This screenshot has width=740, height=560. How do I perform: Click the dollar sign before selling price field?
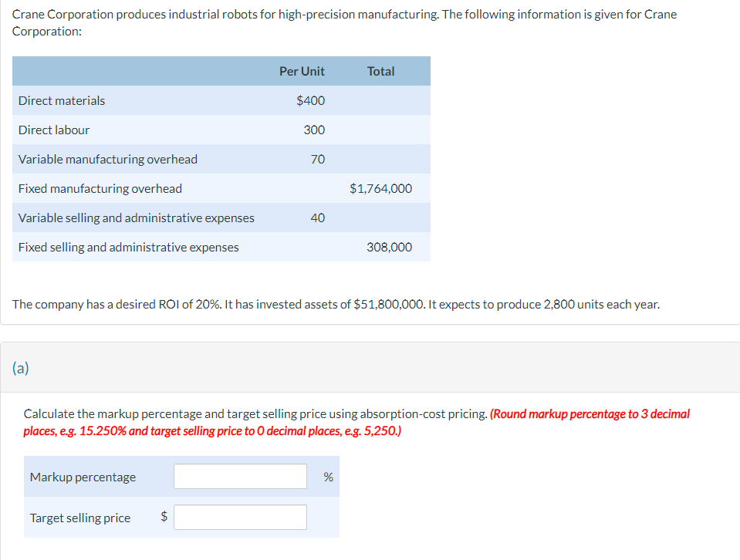(x=164, y=516)
